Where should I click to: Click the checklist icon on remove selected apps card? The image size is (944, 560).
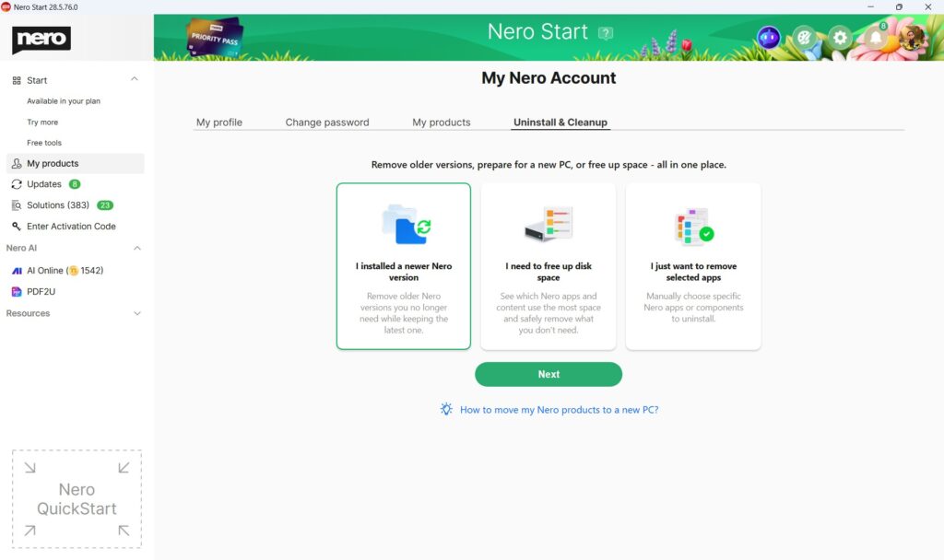[x=693, y=227]
